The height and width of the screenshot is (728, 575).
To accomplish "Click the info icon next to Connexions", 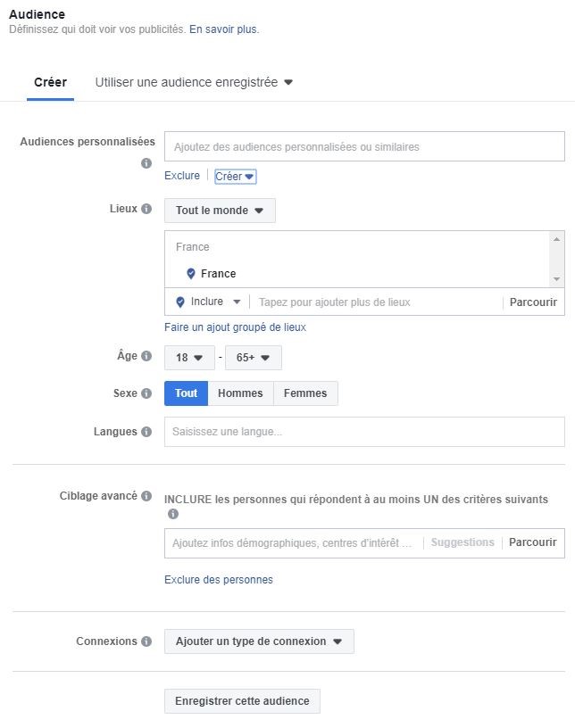I will pyautogui.click(x=146, y=641).
